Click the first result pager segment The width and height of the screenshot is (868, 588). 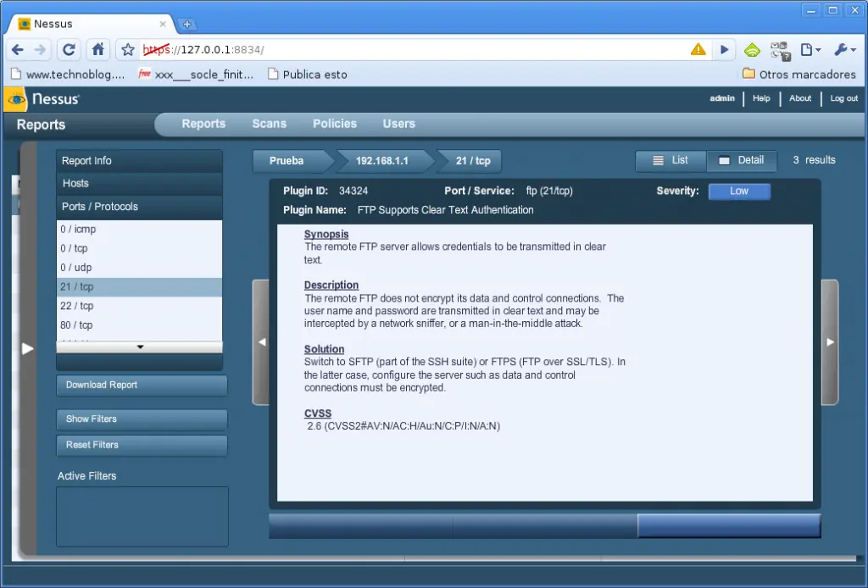pyautogui.click(x=361, y=526)
